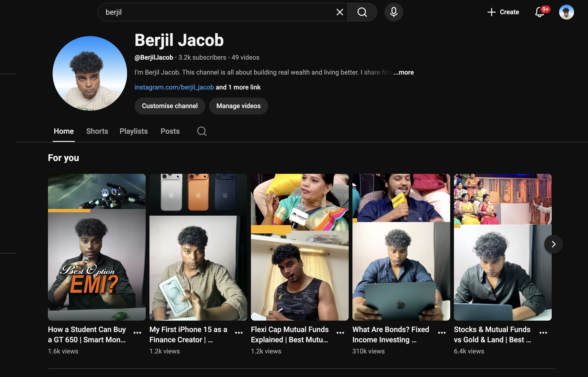Show the 'and 1 more link' popup
This screenshot has height=377, width=588.
click(238, 87)
